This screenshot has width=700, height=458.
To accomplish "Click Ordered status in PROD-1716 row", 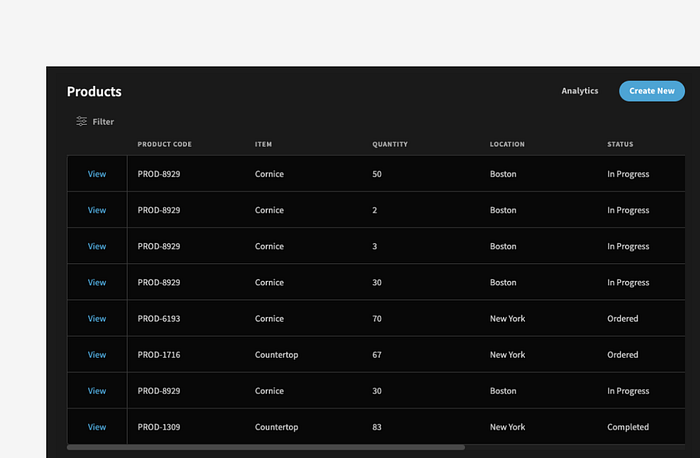I will pos(622,355).
